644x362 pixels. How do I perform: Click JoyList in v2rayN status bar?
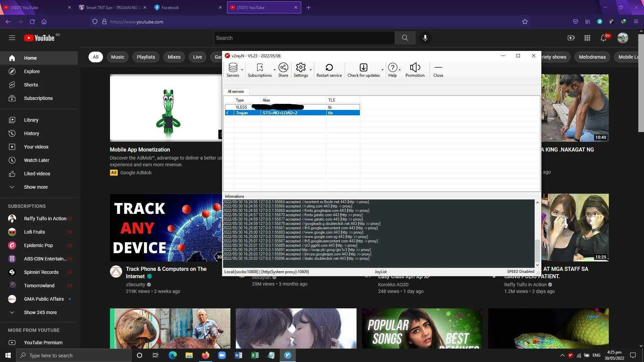(x=381, y=272)
